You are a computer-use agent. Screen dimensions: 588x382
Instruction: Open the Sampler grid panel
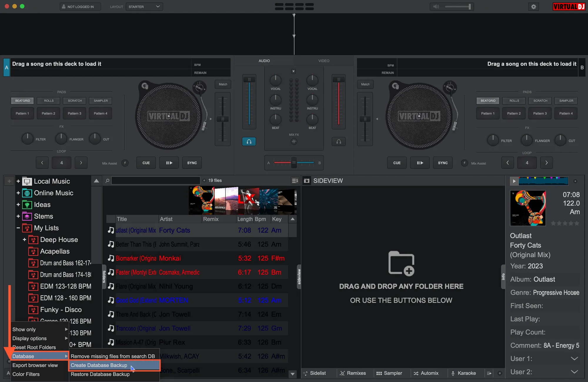click(379, 373)
